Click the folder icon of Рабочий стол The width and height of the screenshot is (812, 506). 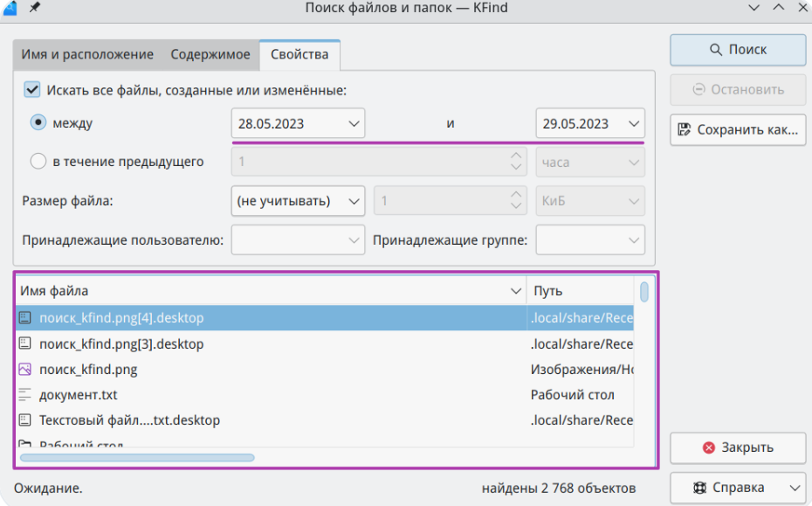[x=25, y=445]
